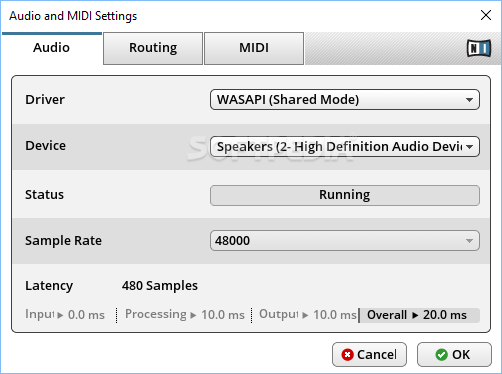Click the Status label
The width and height of the screenshot is (502, 374).
point(44,195)
